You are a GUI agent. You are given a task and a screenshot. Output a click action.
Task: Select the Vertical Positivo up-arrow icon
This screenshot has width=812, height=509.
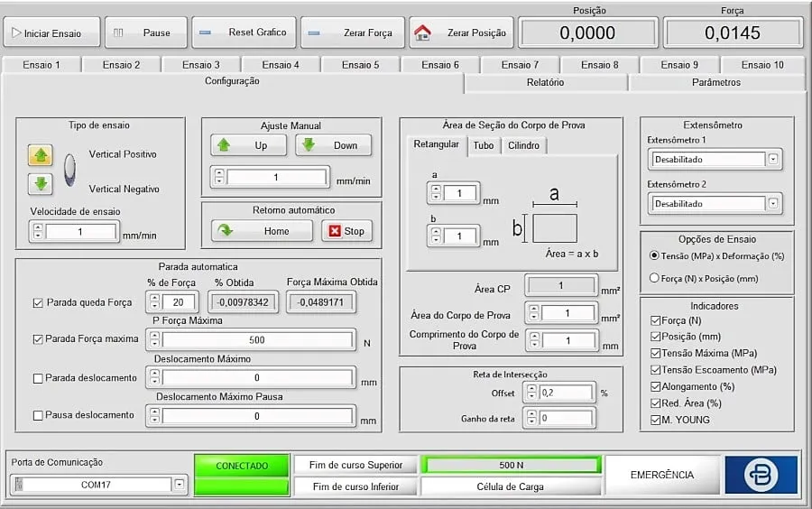pyautogui.click(x=41, y=155)
